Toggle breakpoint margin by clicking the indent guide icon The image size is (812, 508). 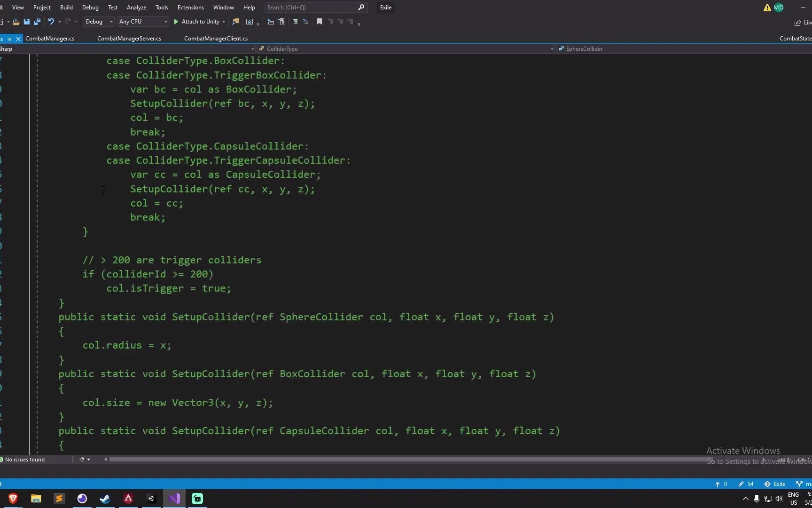[x=295, y=22]
